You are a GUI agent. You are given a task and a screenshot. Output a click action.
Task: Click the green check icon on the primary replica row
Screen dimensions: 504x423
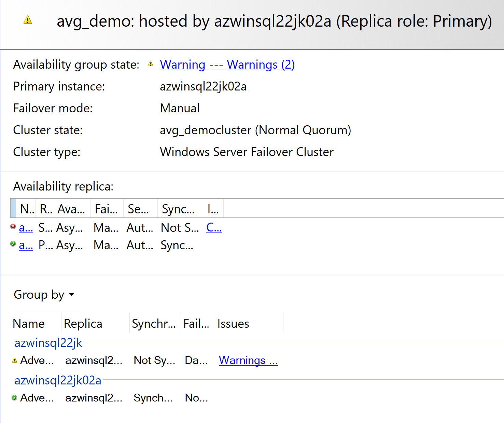pos(13,244)
